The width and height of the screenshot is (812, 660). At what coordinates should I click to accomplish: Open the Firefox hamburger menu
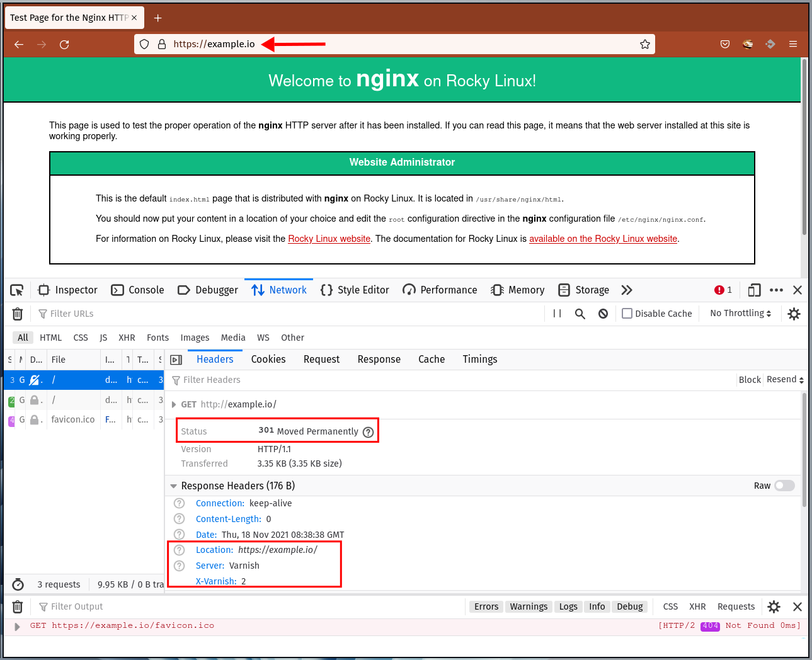[x=793, y=44]
